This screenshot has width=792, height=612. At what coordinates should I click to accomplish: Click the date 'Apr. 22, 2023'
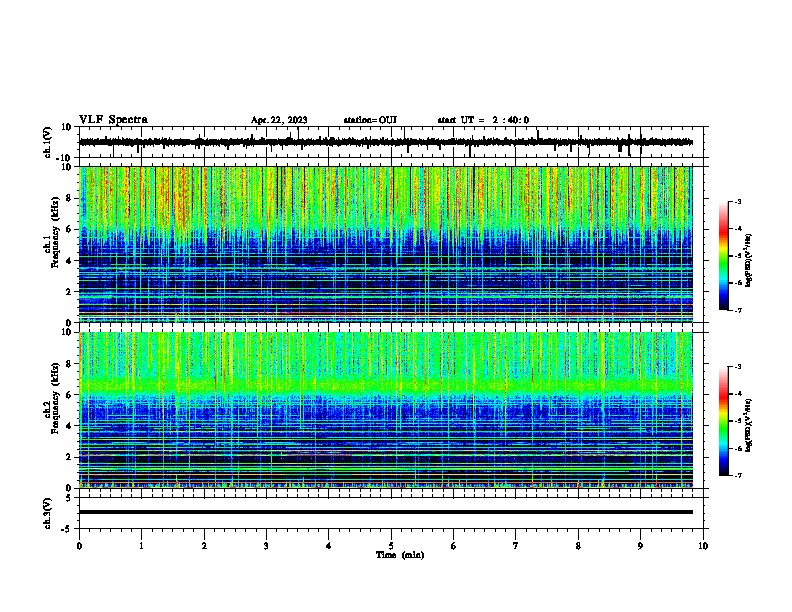(279, 120)
